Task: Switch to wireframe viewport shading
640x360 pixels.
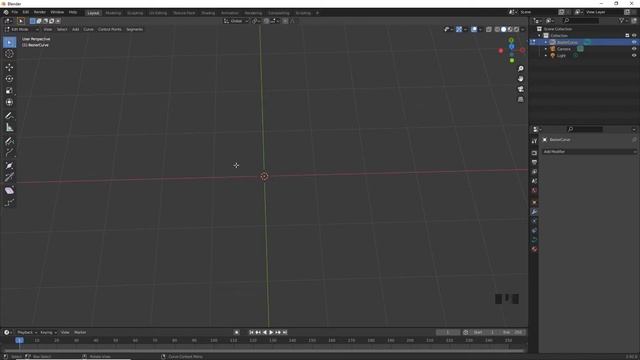Action: click(497, 29)
